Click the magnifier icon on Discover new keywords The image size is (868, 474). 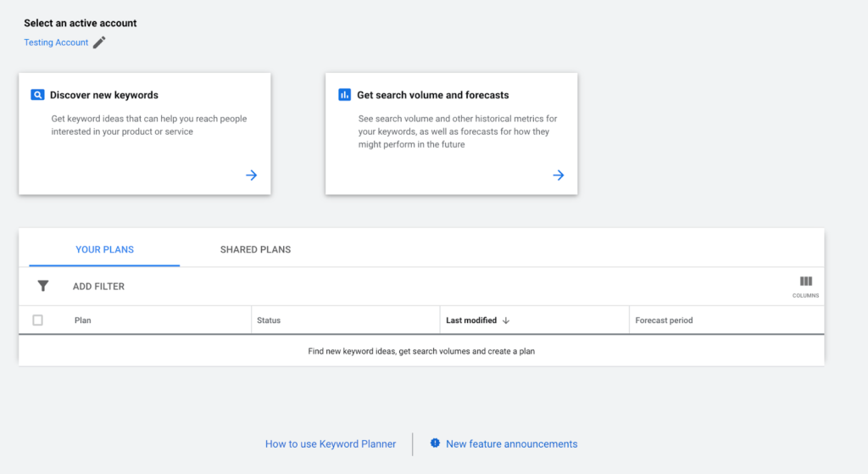[x=37, y=95]
